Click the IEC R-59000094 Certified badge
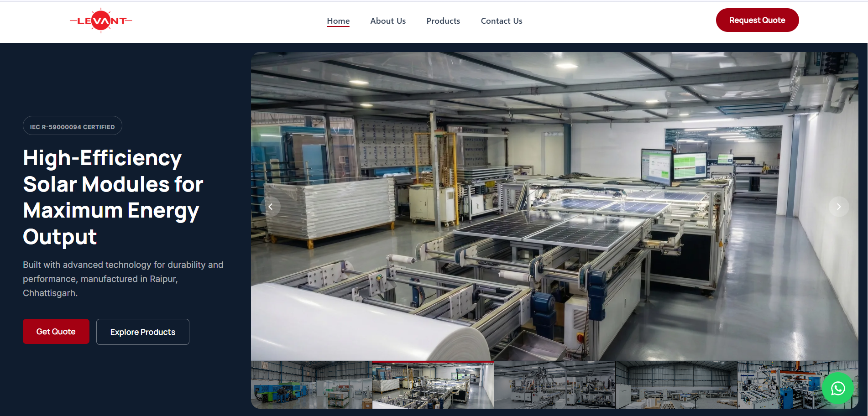The image size is (868, 416). click(x=73, y=126)
